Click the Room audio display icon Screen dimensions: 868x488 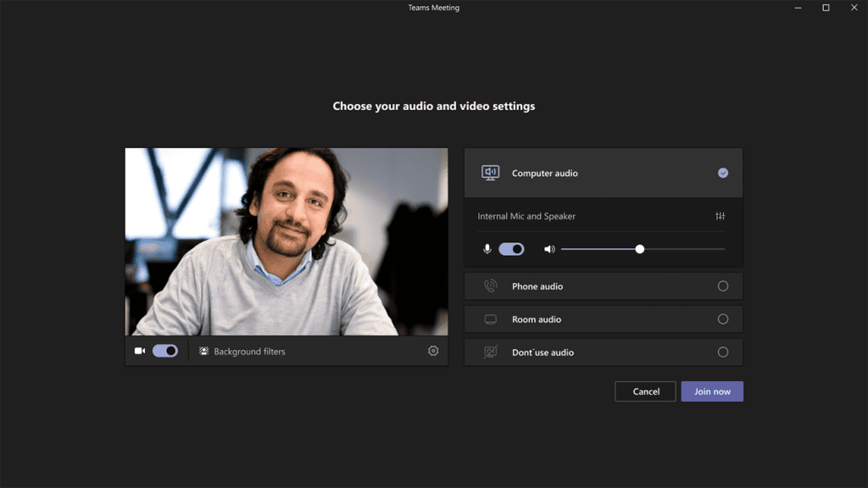491,319
